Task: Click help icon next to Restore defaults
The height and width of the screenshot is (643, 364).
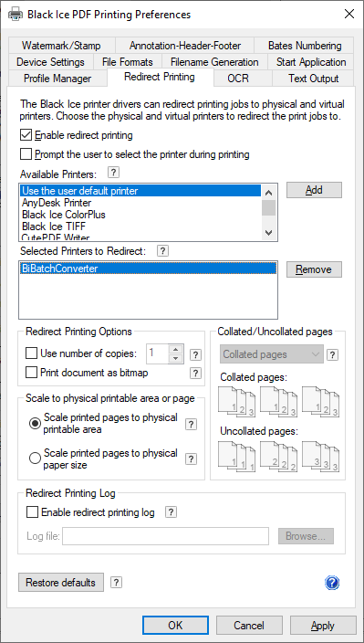Action: pos(116,583)
